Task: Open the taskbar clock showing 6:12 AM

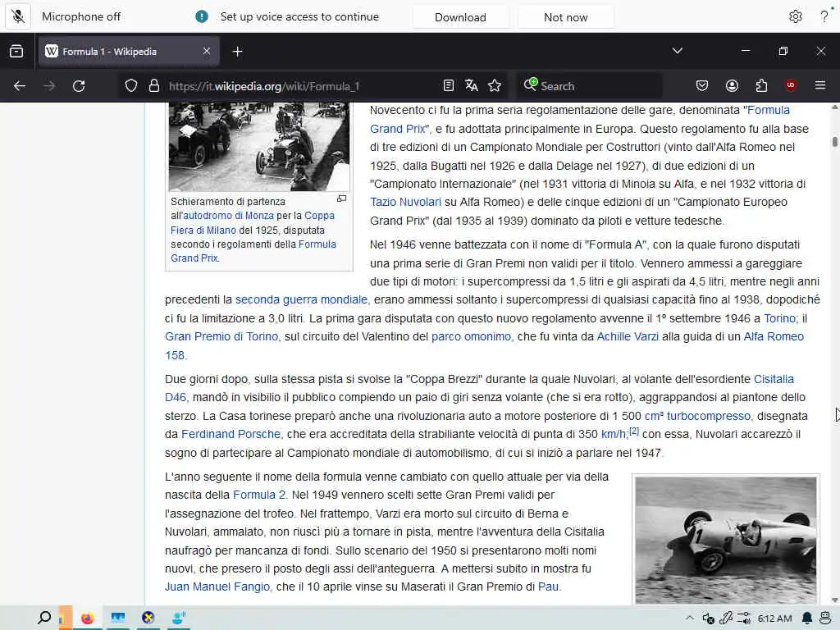Action: (x=774, y=619)
